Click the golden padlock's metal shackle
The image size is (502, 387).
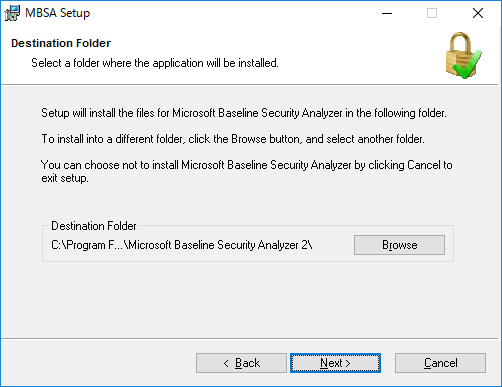[461, 42]
